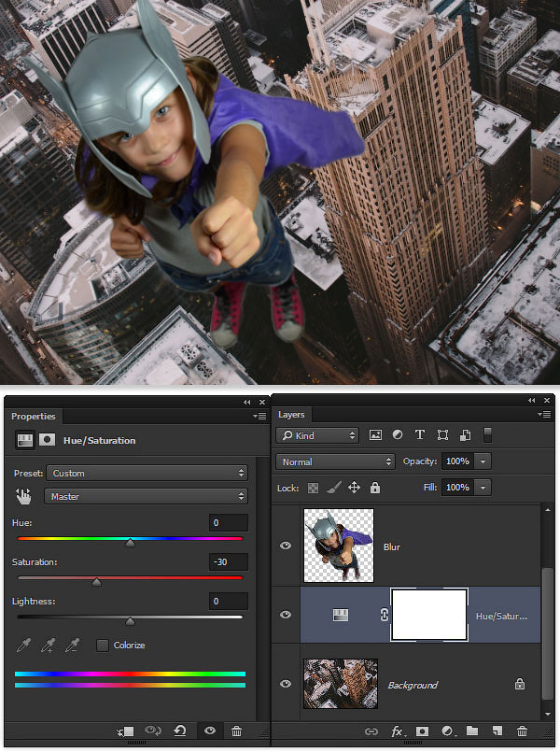The image size is (560, 752).
Task: Select the Properties tab
Action: [x=34, y=416]
